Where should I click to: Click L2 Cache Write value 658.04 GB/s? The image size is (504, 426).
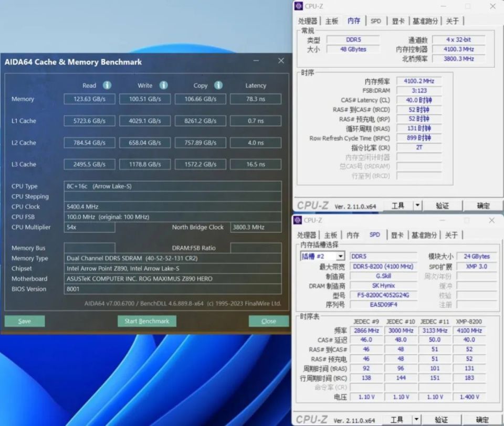(145, 143)
